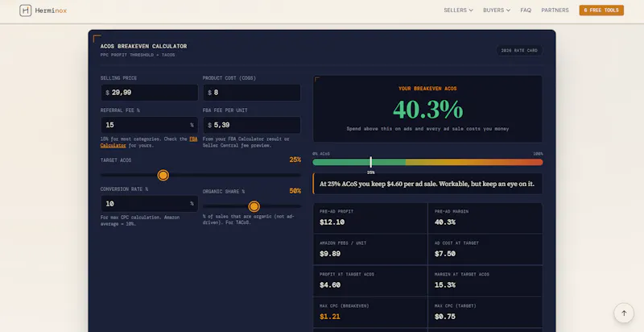Click the Herminox brand name
The width and height of the screenshot is (644, 332).
pyautogui.click(x=51, y=10)
